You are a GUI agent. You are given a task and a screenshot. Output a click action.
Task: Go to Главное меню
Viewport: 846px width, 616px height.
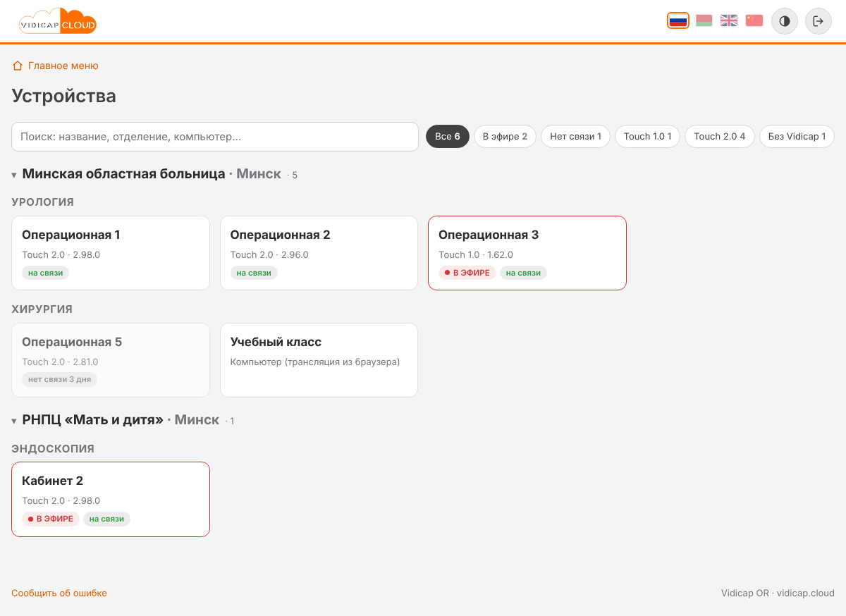[x=56, y=66]
